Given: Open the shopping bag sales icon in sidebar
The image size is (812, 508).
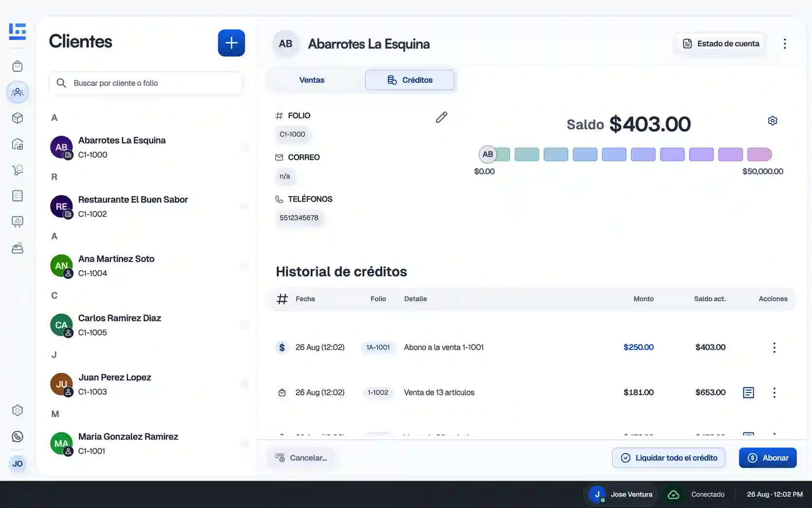Looking at the screenshot, I should point(18,66).
